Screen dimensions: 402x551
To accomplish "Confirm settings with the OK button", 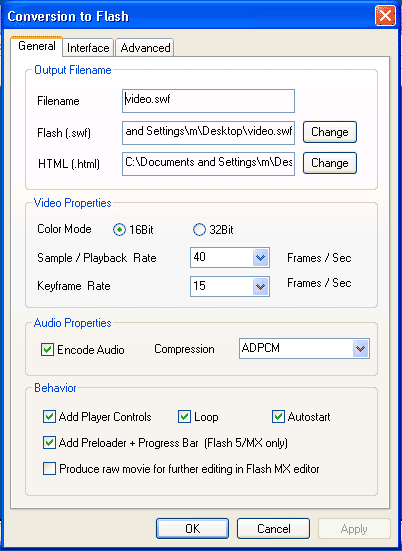I will point(193,529).
